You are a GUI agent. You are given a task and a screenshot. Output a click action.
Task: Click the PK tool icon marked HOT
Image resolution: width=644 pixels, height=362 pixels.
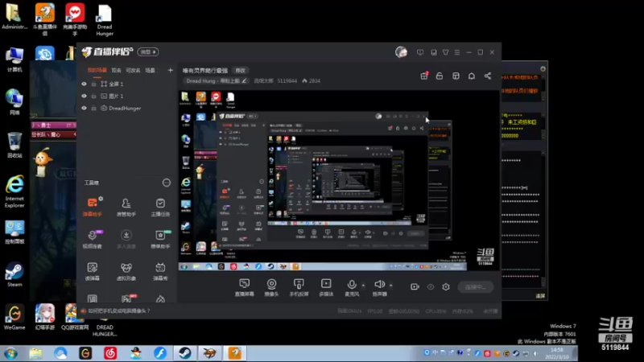(x=126, y=298)
